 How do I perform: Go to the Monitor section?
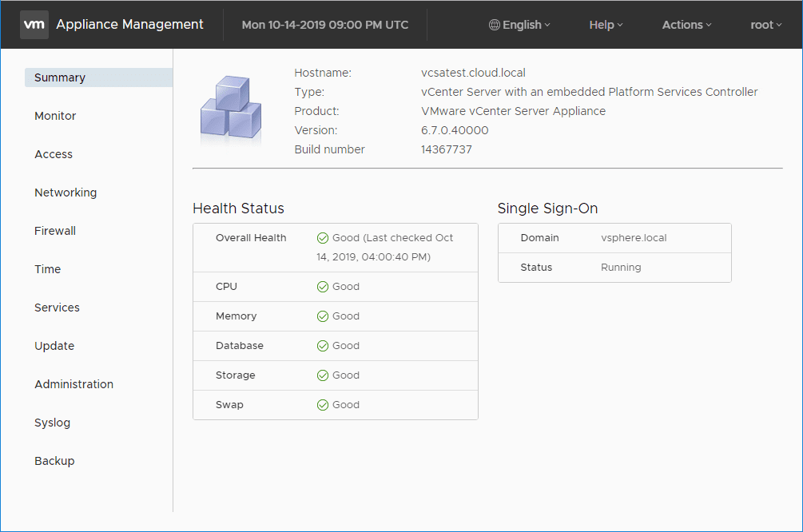pos(55,116)
